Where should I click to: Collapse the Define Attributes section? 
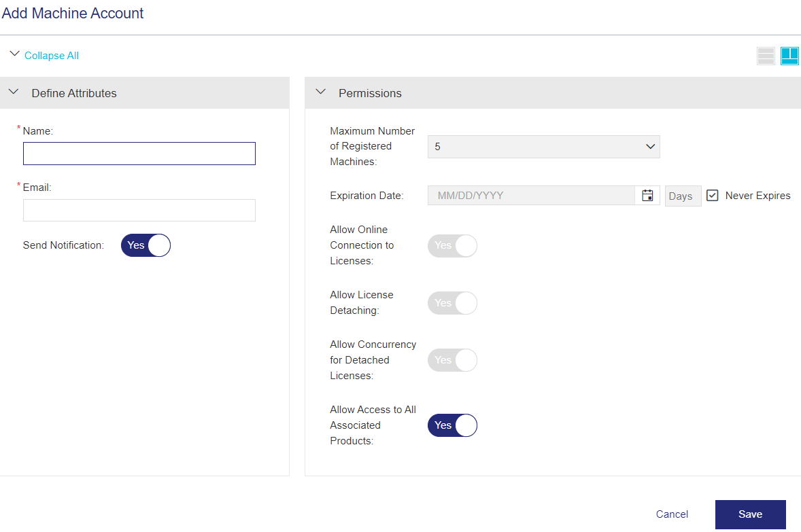[14, 92]
